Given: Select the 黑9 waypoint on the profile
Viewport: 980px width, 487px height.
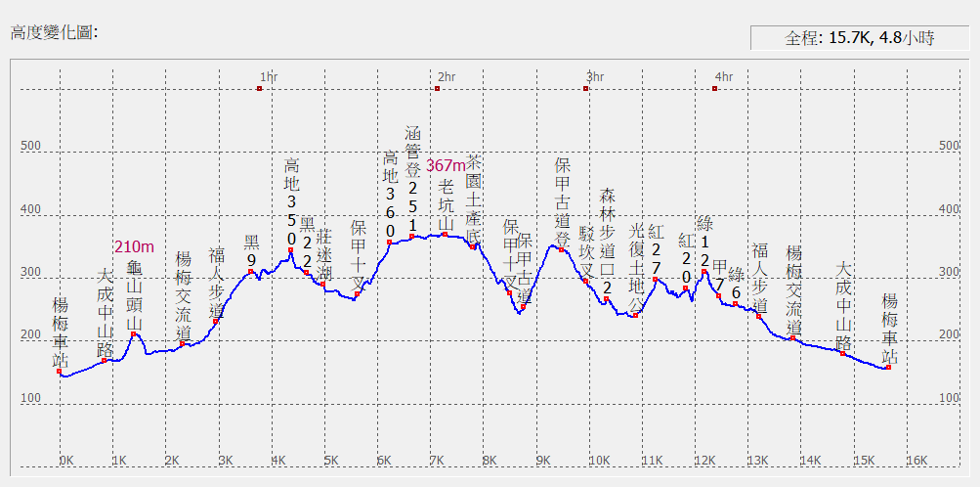Looking at the screenshot, I should pos(251,272).
